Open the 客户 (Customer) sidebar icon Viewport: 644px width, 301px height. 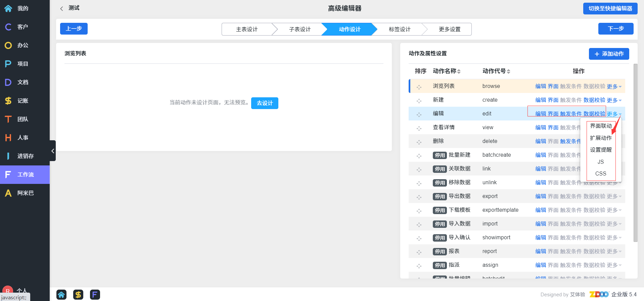8,27
